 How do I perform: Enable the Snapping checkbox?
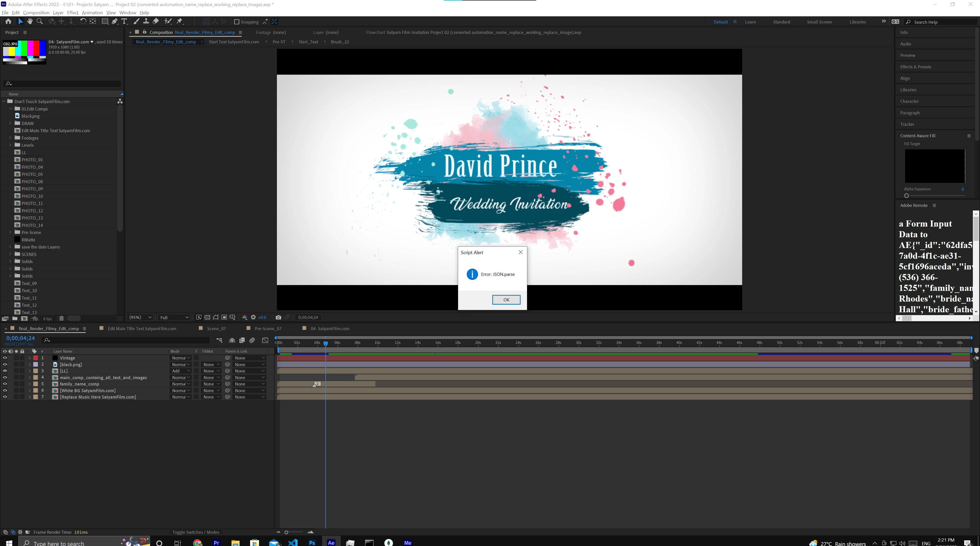[x=236, y=22]
